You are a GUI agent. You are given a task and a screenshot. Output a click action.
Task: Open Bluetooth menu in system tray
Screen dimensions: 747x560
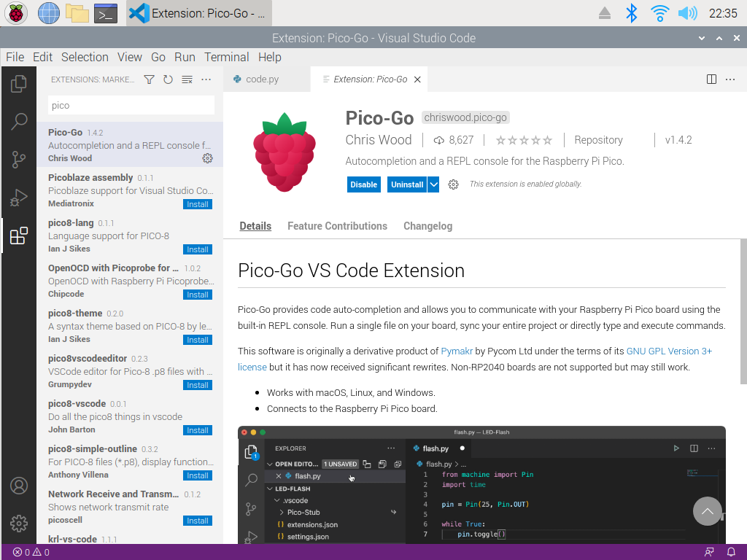[x=631, y=13]
